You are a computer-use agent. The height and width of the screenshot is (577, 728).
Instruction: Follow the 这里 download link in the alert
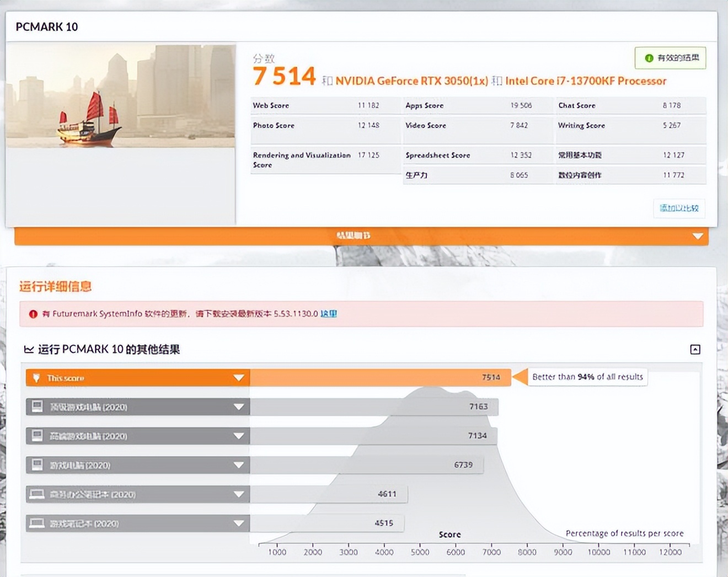click(329, 314)
